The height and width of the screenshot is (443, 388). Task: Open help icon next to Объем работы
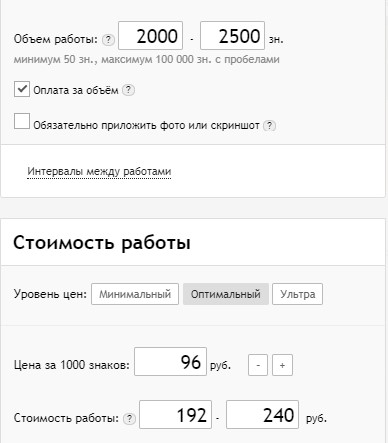tap(108, 40)
